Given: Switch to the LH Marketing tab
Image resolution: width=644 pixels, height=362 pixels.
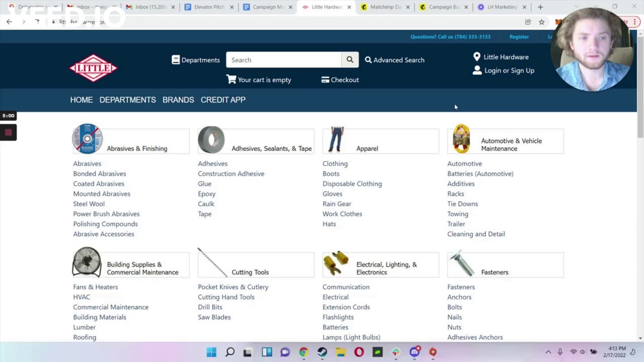Looking at the screenshot, I should coord(502,7).
